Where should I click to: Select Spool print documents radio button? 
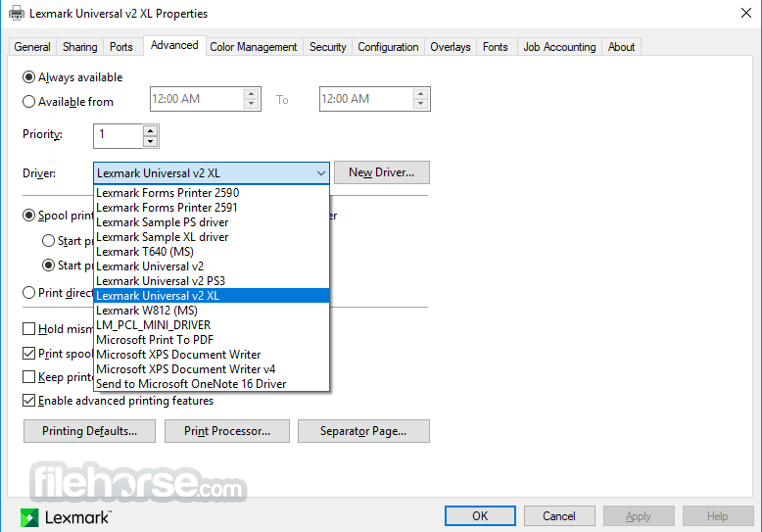(28, 215)
